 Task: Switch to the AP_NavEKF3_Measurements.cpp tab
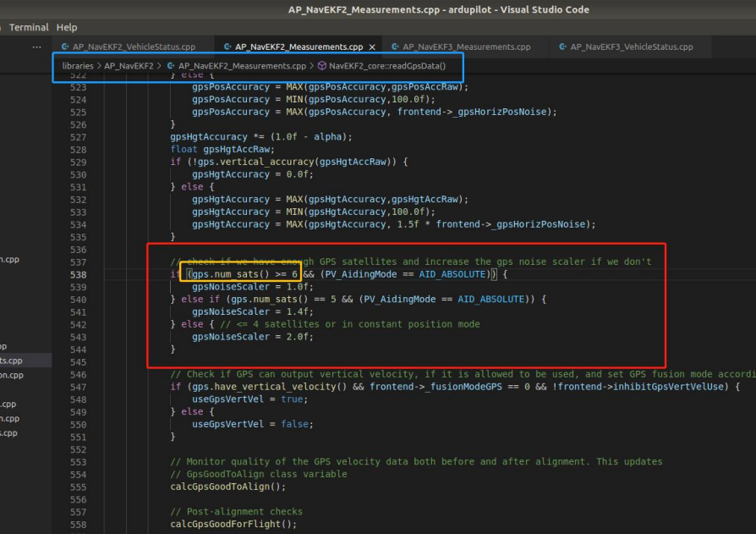pos(466,47)
